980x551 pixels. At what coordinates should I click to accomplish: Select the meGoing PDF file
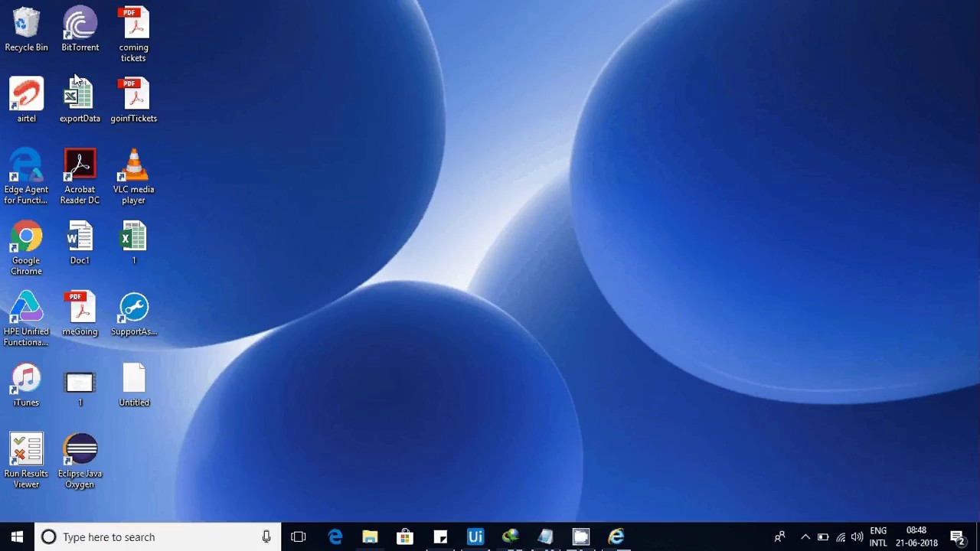(x=80, y=314)
